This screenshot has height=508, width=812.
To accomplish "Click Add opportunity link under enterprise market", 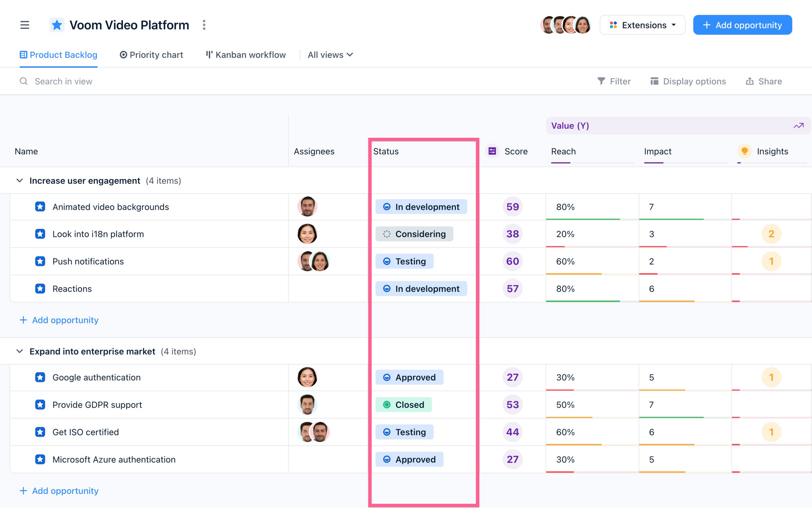I will pos(59,491).
